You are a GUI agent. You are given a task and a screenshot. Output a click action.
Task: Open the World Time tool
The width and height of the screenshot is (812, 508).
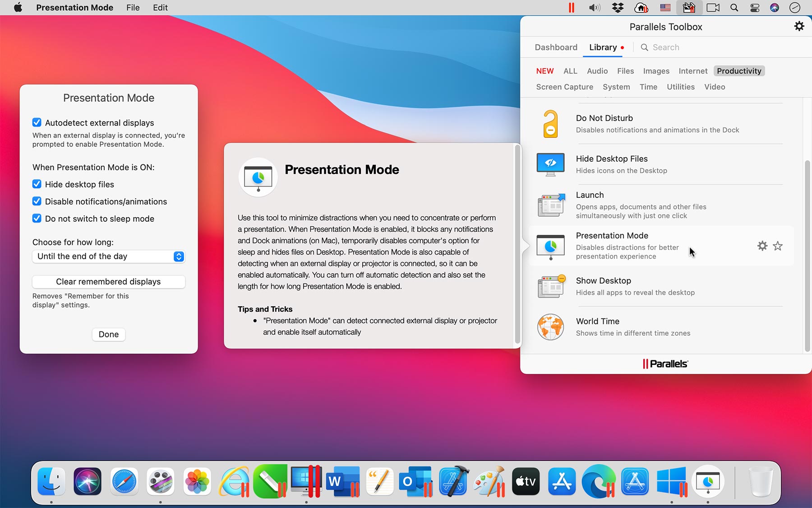tap(597, 321)
